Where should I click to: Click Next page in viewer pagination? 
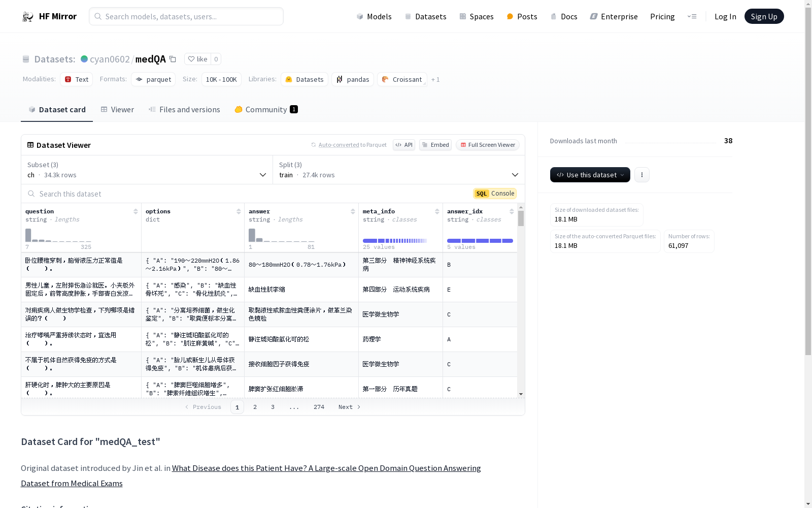pos(349,407)
